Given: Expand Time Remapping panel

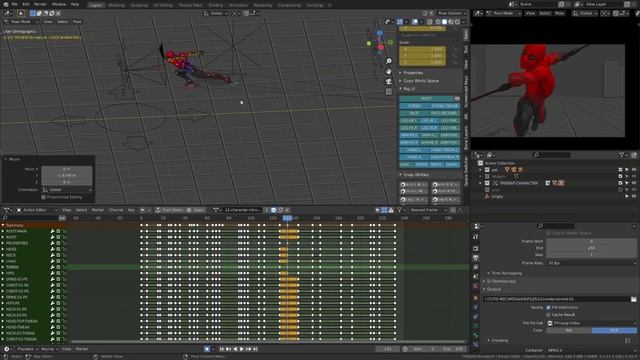Looking at the screenshot, I should coord(506,273).
